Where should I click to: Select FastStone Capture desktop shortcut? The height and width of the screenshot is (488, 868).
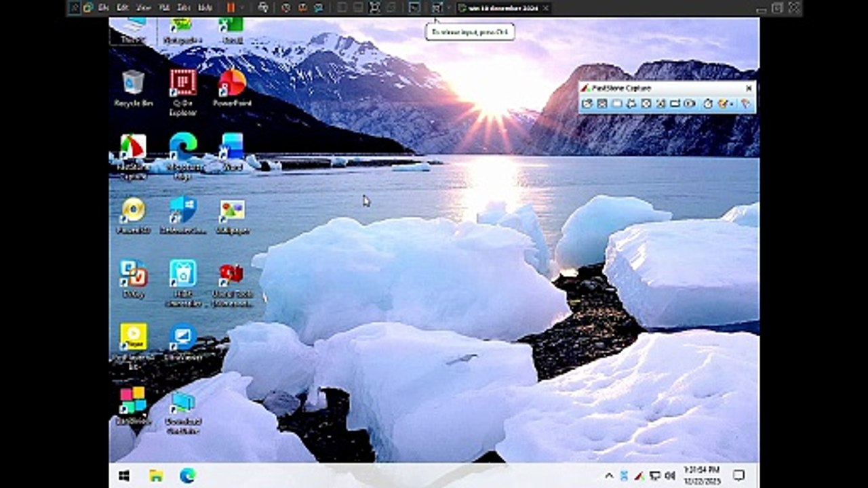pyautogui.click(x=133, y=157)
